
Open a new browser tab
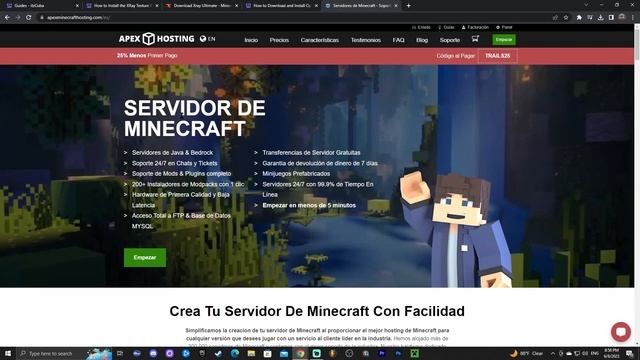[409, 6]
